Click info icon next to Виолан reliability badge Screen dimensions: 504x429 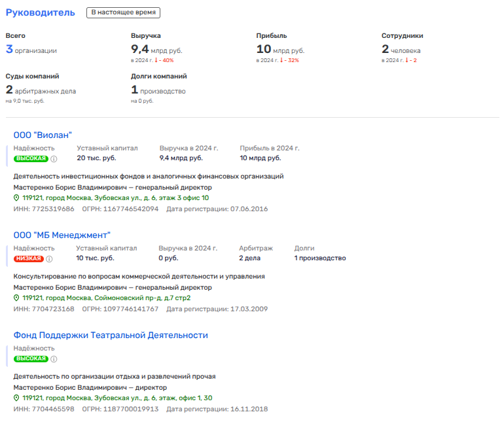click(54, 158)
